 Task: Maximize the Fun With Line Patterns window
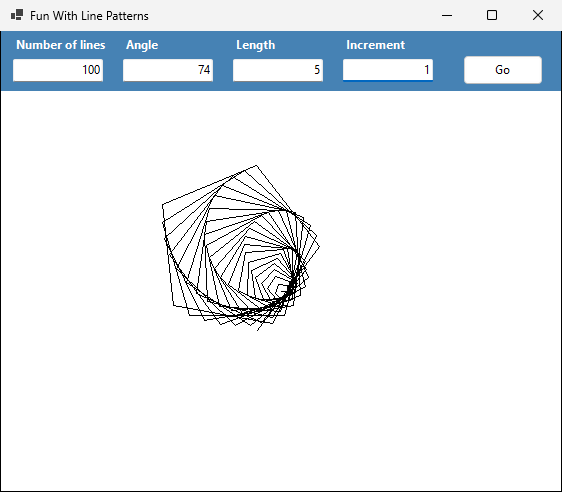tap(492, 15)
